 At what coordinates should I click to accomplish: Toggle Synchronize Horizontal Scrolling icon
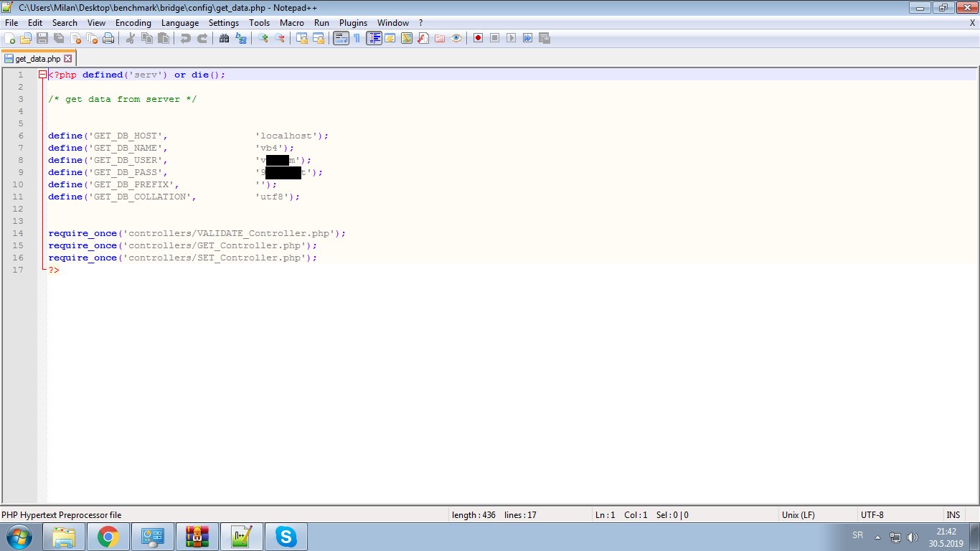coord(319,38)
